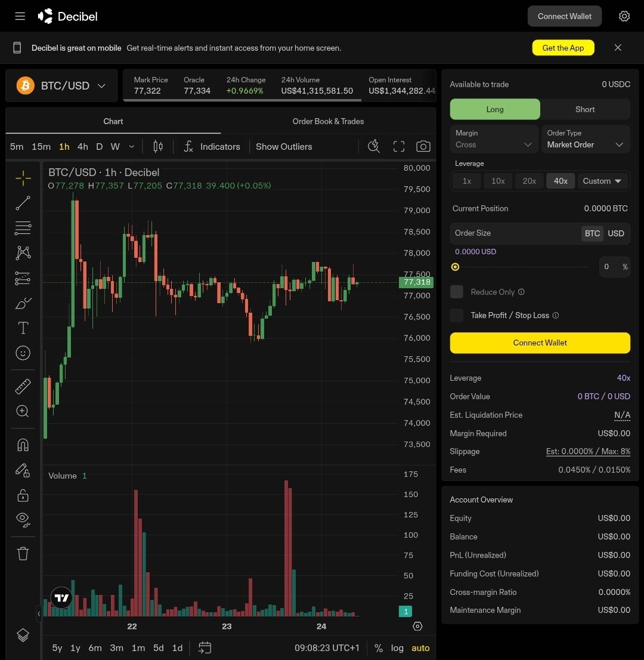The width and height of the screenshot is (644, 660).
Task: Select the 1h timeframe
Action: [64, 146]
